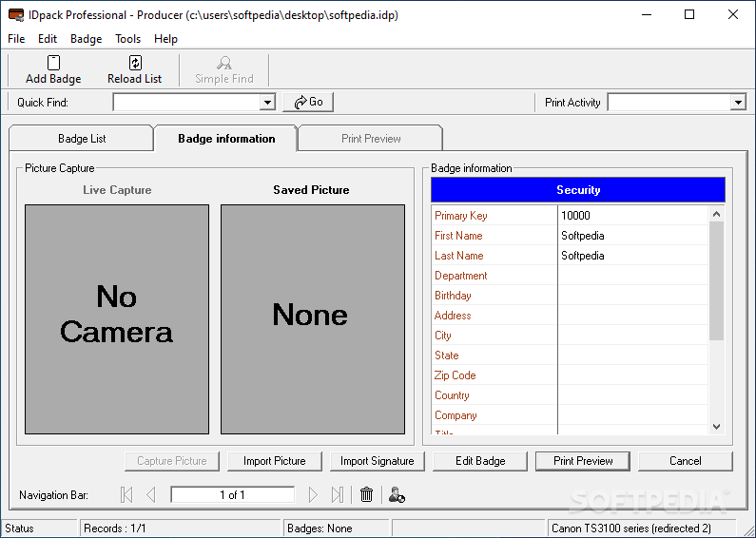
Task: Select the State field label
Action: tap(446, 355)
